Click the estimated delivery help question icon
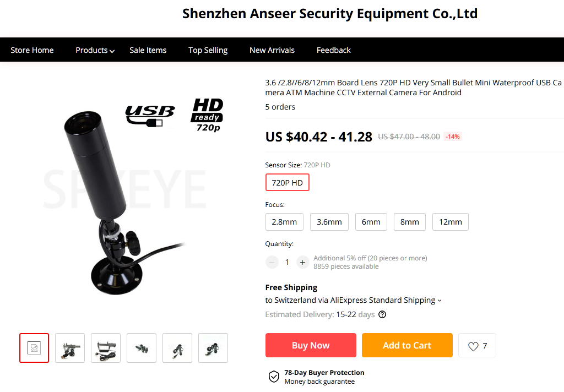564x392 pixels. 382,314
